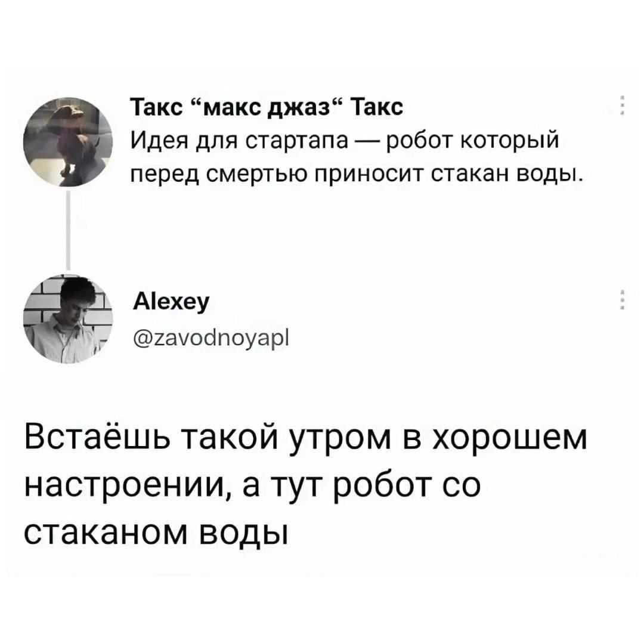This screenshot has height=644, width=644.
Task: Select the thread line connecting the two avatars
Action: coord(68,231)
